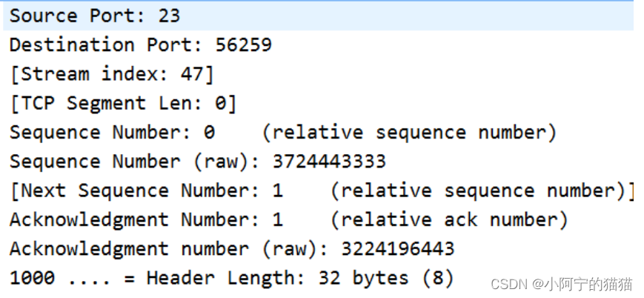Select the Destination Port: 56259 row
This screenshot has width=644, height=298.
[319, 44]
